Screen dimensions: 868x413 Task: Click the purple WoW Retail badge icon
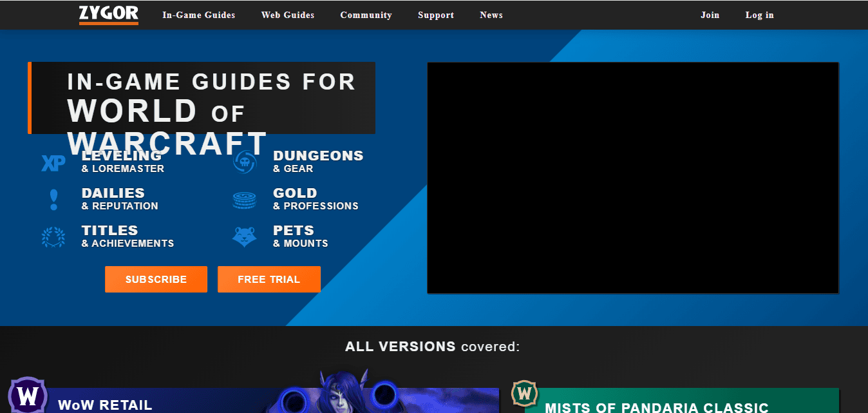coord(28,394)
